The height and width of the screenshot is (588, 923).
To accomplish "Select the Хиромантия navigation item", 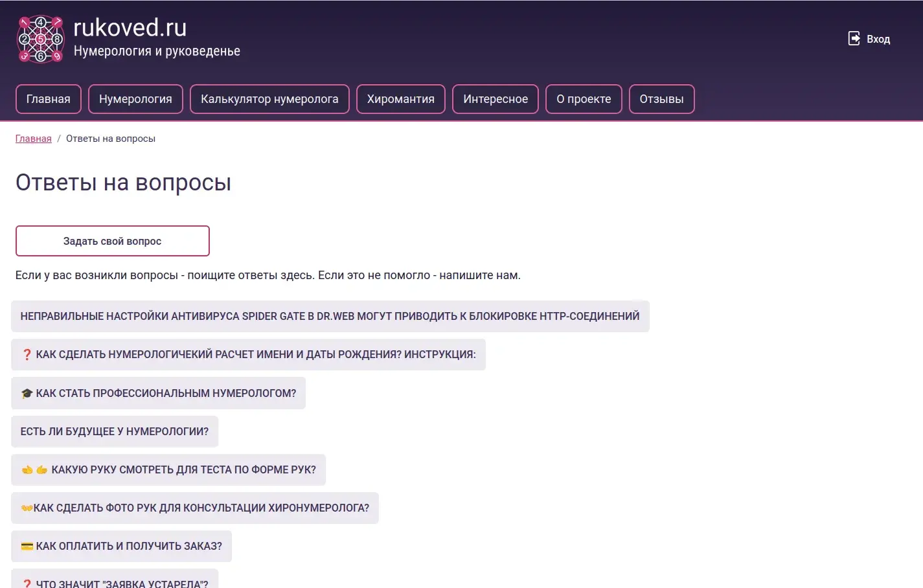I will [x=400, y=99].
